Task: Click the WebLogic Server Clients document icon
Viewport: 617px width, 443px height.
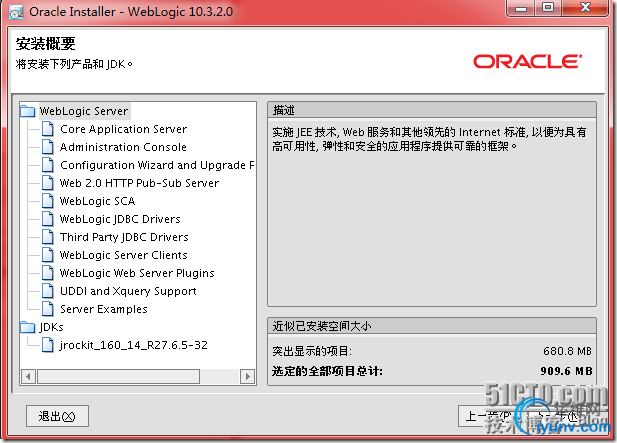Action: pyautogui.click(x=48, y=255)
